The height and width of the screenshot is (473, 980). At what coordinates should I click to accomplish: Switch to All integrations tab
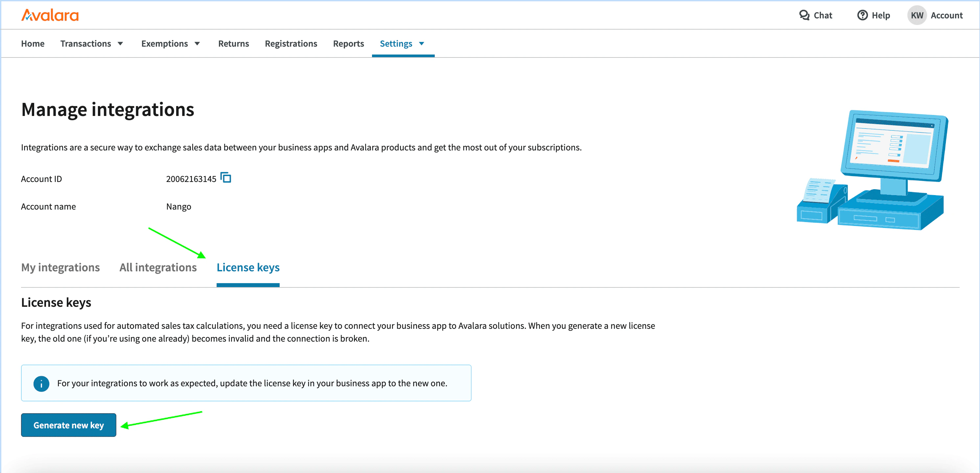pyautogui.click(x=158, y=267)
